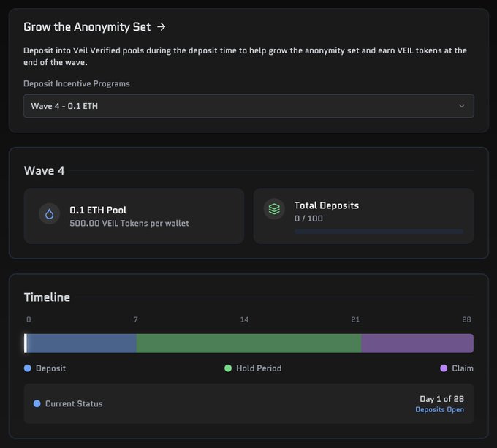Click the blue Deposit phase timeline segment
Viewport: 497px width, 448px height.
tap(82, 343)
